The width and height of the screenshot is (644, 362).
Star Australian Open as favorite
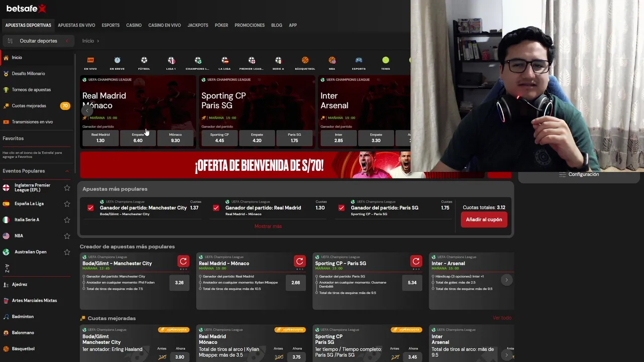click(x=67, y=252)
